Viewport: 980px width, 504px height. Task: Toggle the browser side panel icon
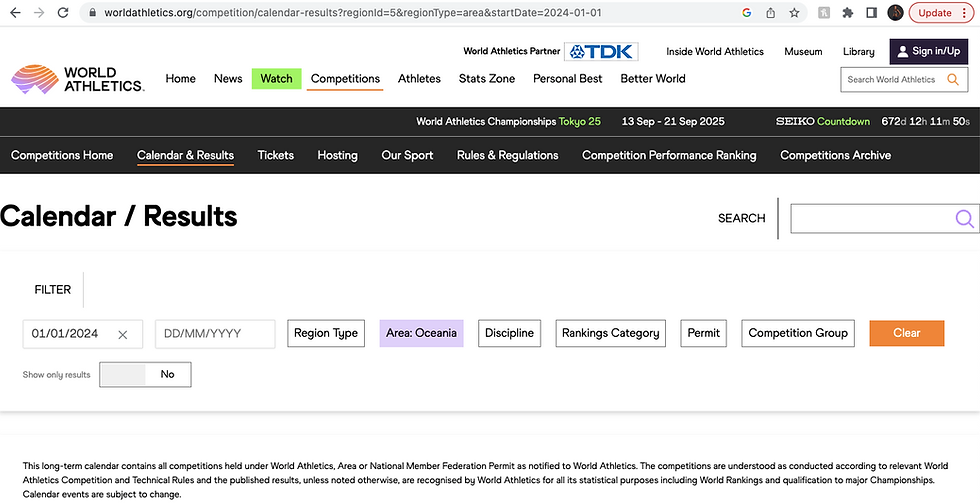871,13
